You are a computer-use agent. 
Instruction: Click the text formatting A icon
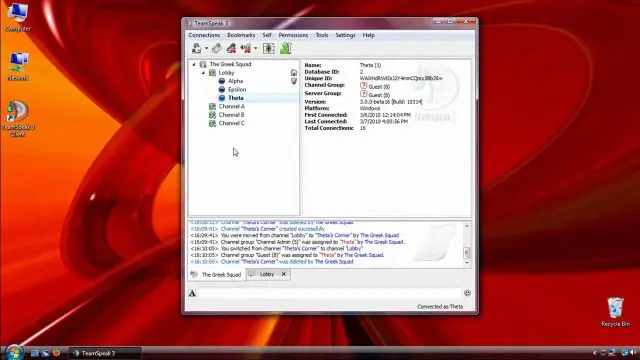(192, 293)
